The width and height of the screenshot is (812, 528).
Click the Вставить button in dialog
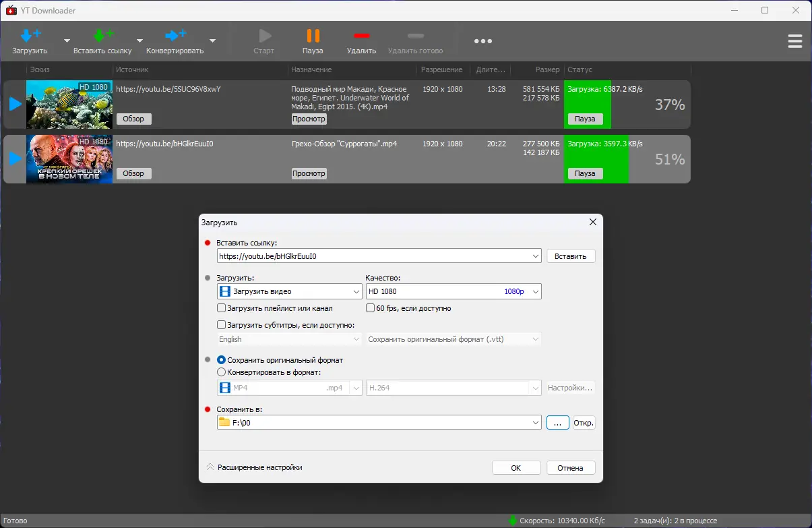[x=571, y=256]
